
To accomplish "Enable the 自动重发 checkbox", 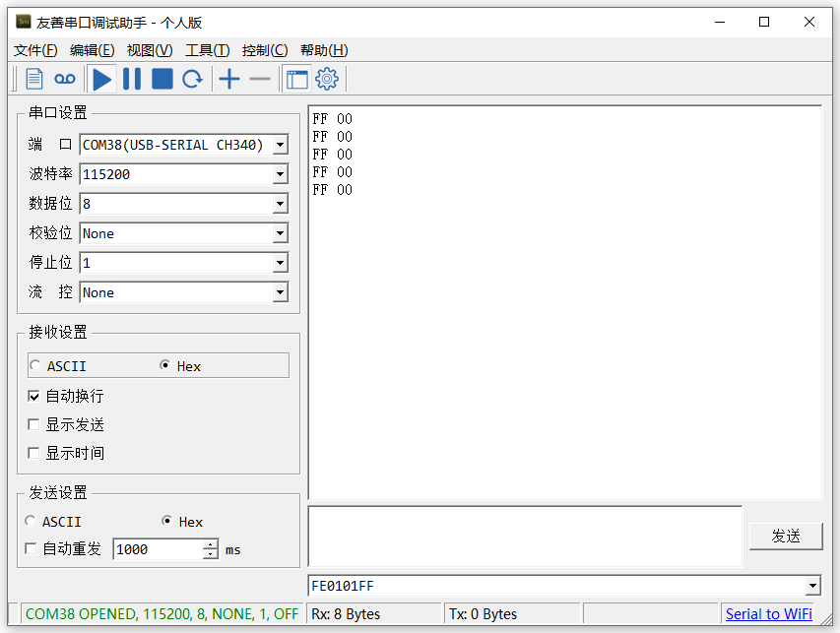I will [x=31, y=549].
